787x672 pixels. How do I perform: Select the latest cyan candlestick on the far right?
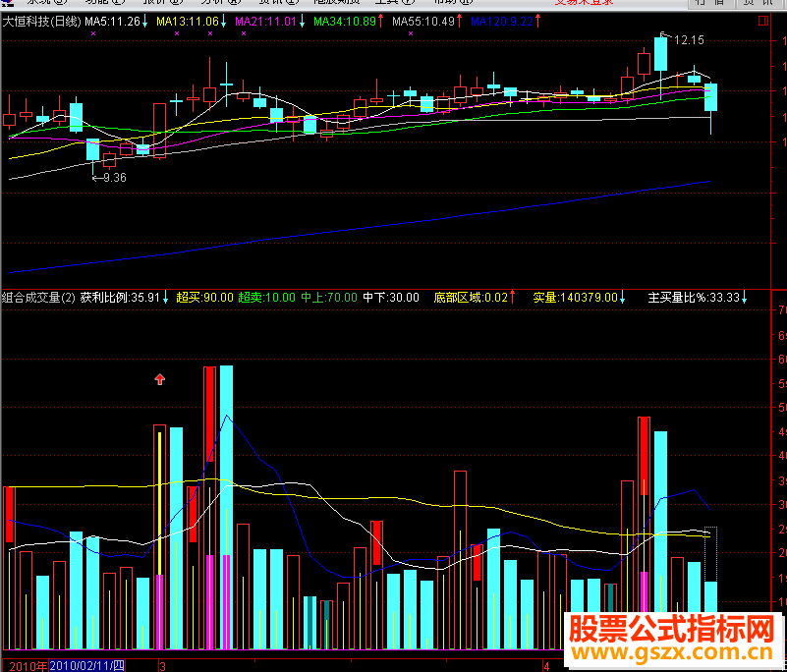pos(710,97)
